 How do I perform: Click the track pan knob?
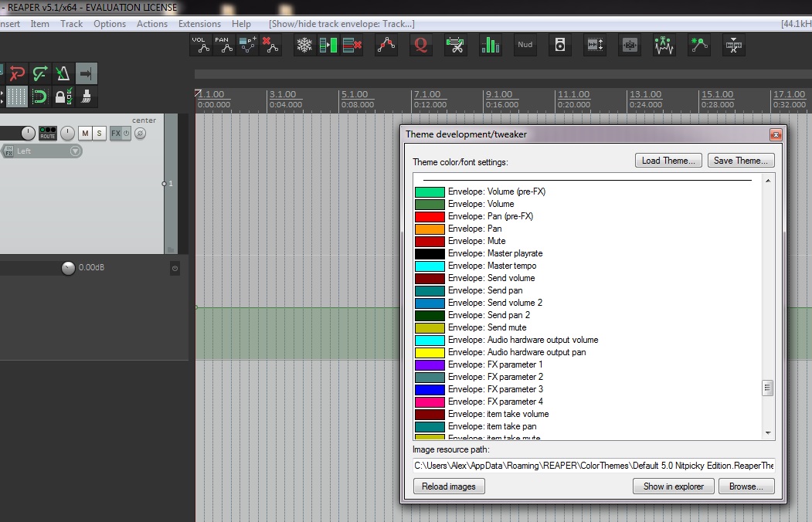pos(67,133)
